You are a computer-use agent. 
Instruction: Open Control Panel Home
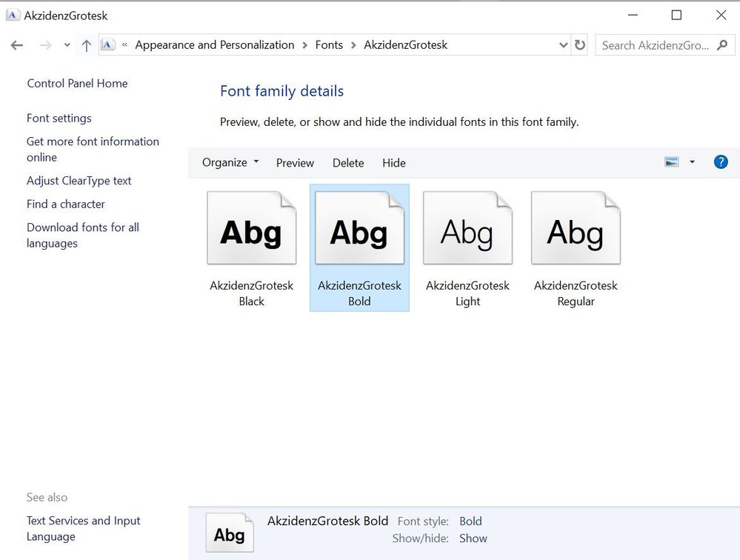(x=77, y=84)
